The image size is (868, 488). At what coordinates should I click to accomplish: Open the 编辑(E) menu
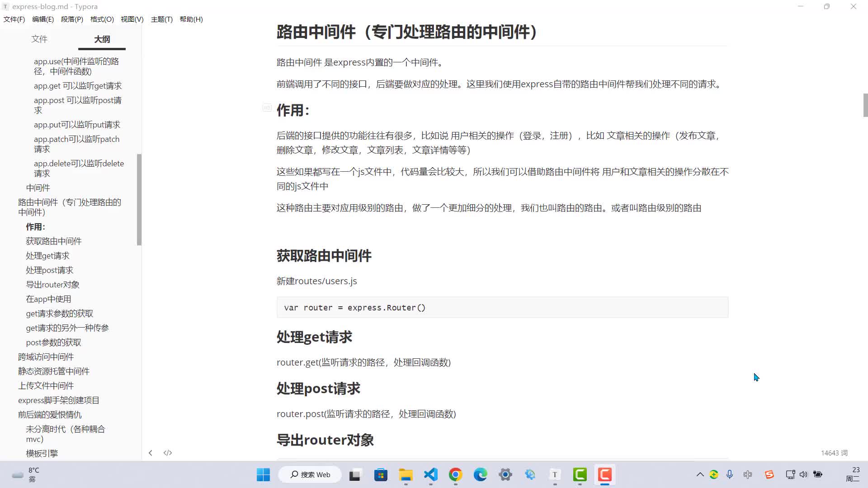[x=43, y=19]
